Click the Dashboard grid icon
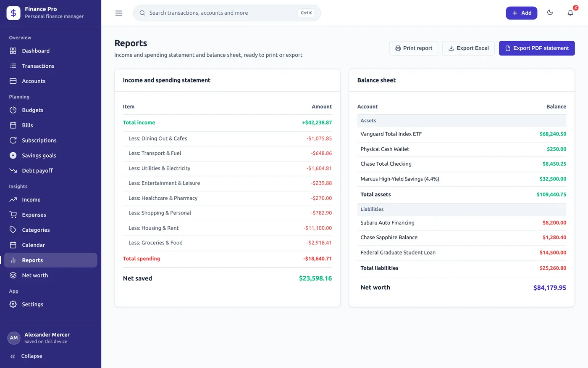This screenshot has height=368, width=588. click(13, 51)
